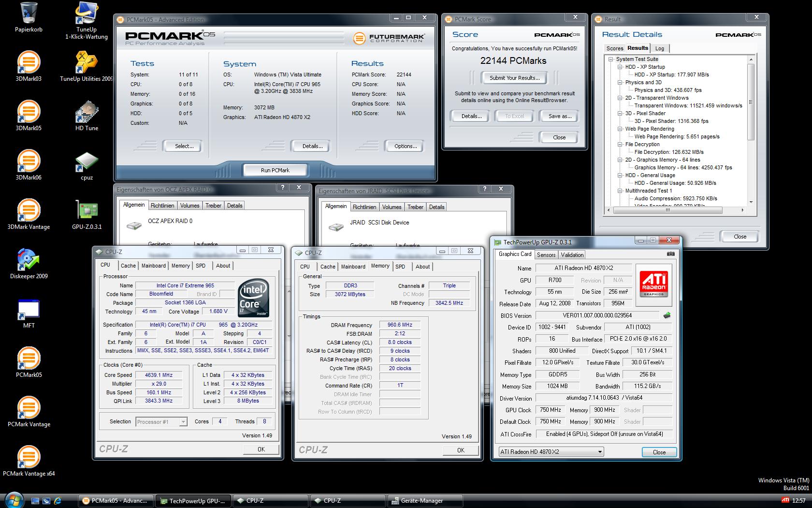Select the Audio Compression result row
Screen dimensions: 812x508
click(676, 198)
